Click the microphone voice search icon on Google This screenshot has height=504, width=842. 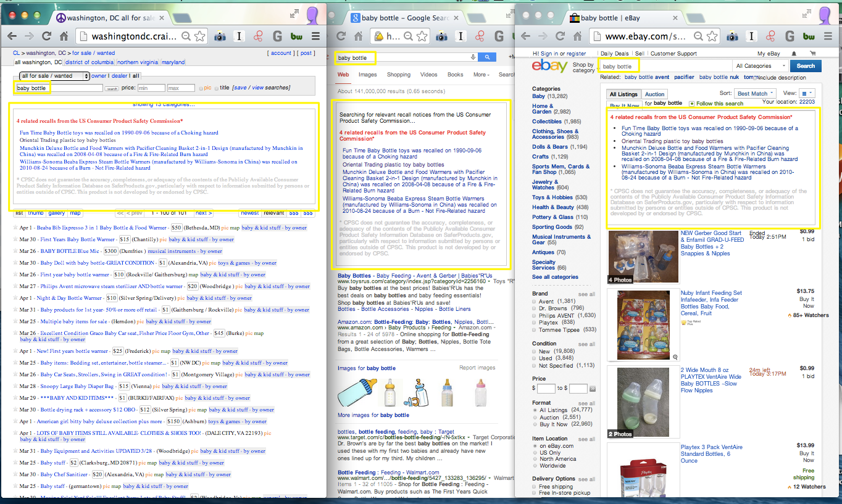pyautogui.click(x=473, y=57)
